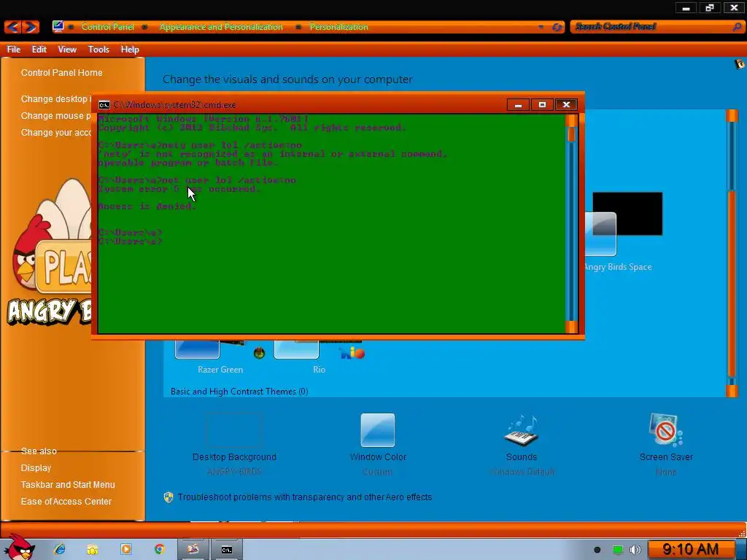Click the troubleshoot shield icon

169,497
